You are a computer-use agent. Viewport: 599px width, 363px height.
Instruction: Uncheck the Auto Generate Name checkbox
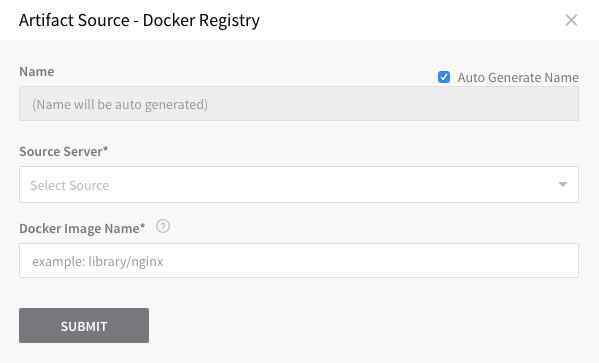444,77
